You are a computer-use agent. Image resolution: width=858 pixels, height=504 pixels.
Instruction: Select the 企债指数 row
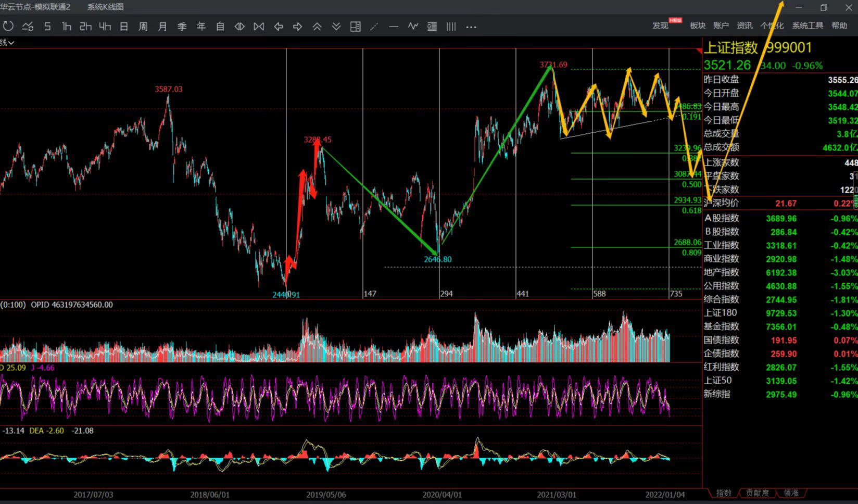coord(780,354)
